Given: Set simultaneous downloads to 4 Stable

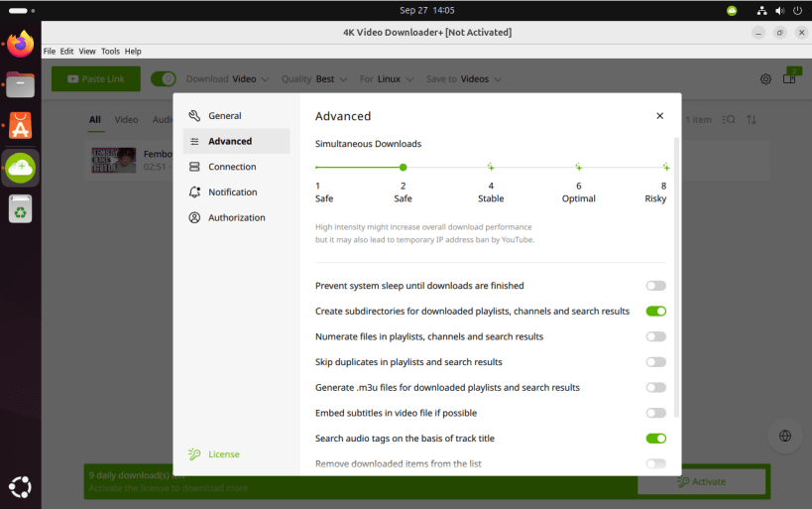Looking at the screenshot, I should (491, 167).
